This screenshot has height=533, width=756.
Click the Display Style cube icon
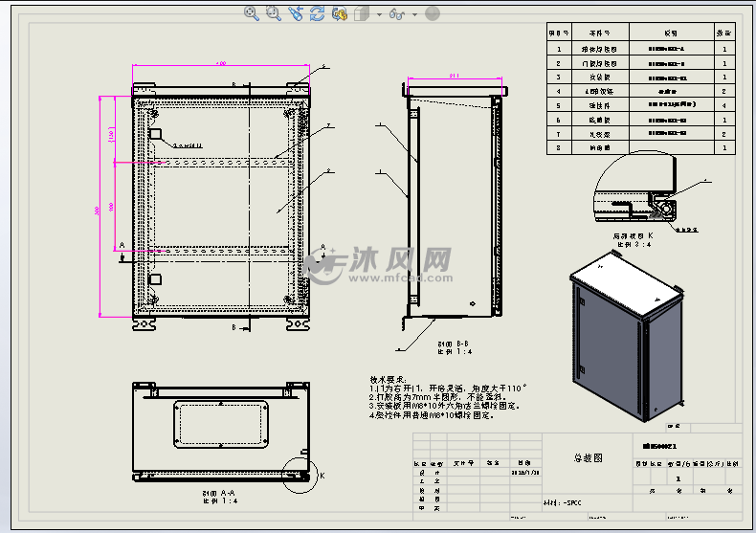tap(362, 13)
